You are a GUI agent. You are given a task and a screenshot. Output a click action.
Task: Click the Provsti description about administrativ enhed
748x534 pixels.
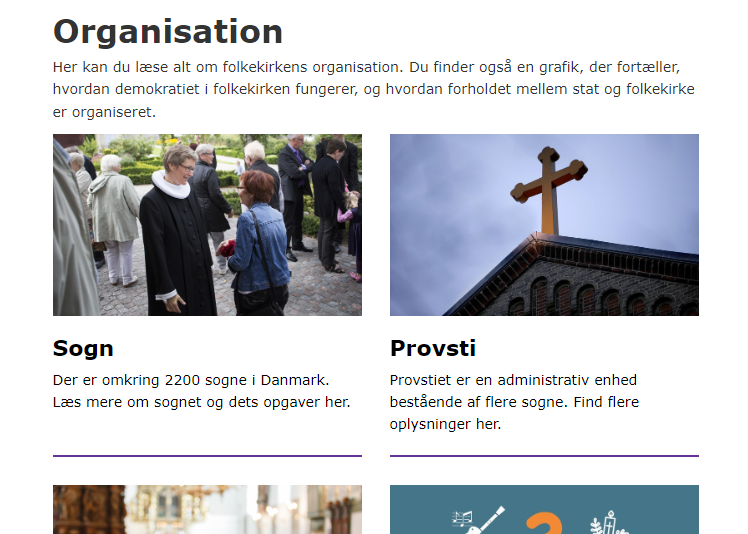point(514,402)
